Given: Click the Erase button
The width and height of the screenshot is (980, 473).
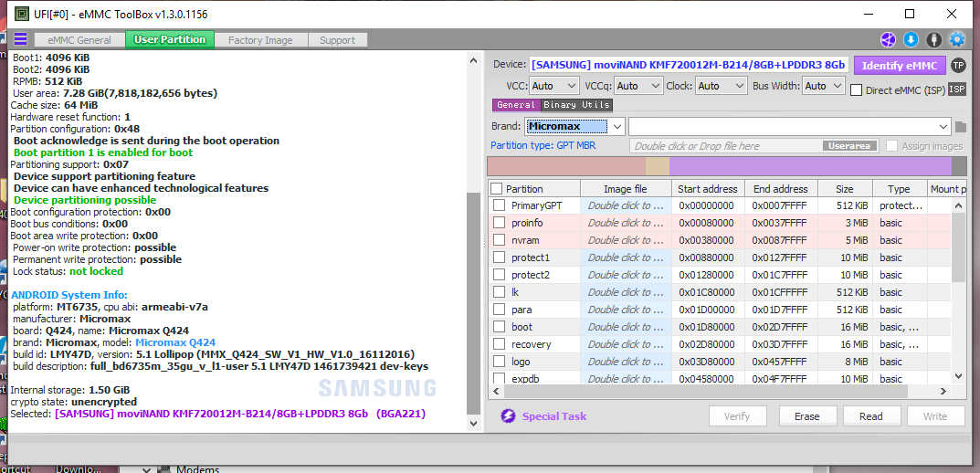Looking at the screenshot, I should click(806, 416).
